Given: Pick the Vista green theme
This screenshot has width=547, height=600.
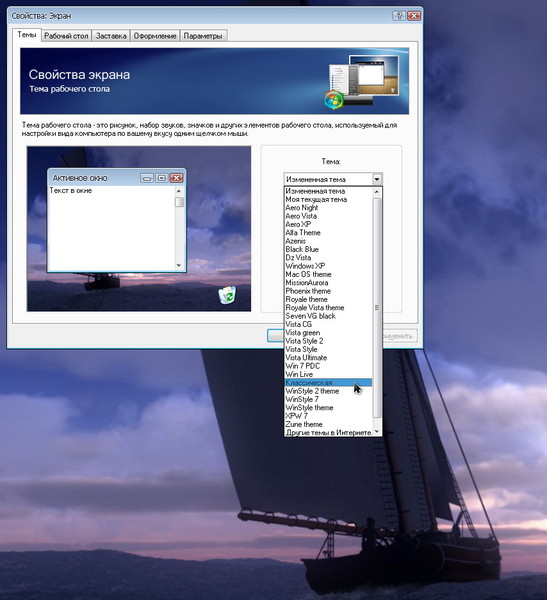Looking at the screenshot, I should point(328,333).
